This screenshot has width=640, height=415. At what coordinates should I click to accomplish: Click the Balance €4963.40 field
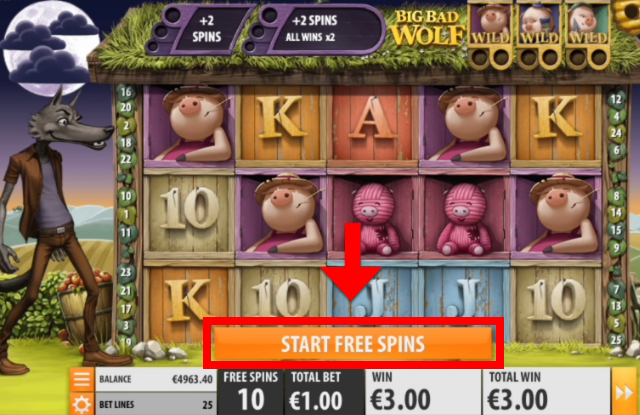point(156,379)
